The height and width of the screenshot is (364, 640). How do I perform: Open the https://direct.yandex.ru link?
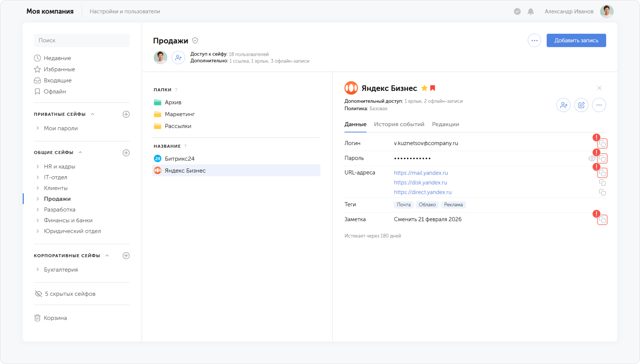click(423, 192)
